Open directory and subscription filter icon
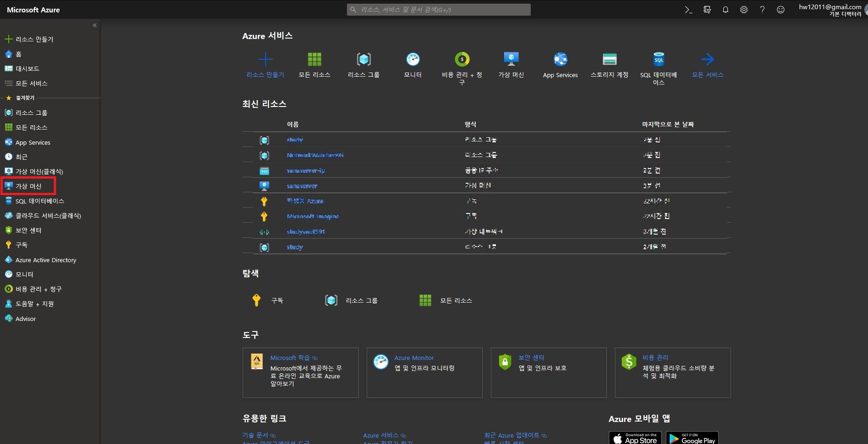Viewport: 868px width, 444px height. tap(707, 10)
